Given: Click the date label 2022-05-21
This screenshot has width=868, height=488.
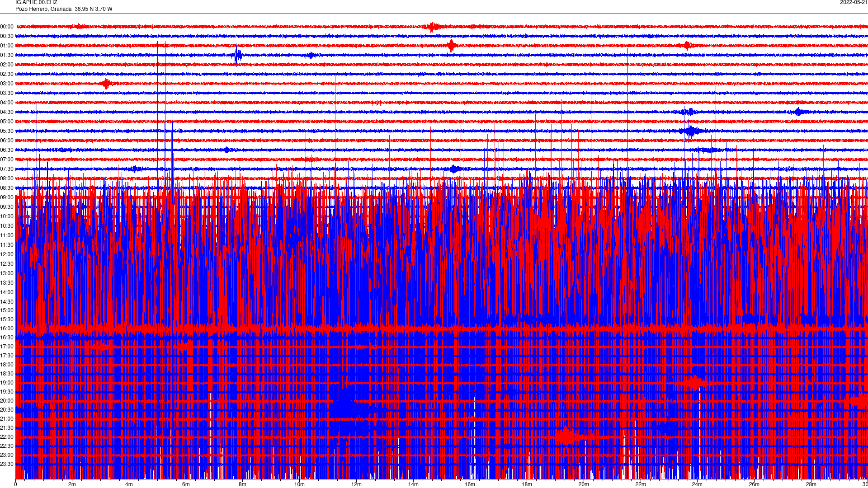Looking at the screenshot, I should coord(854,2).
